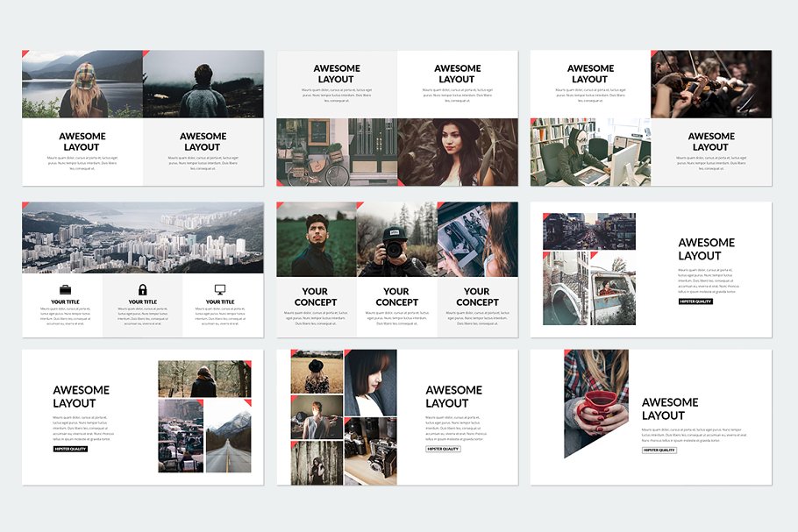Click Hipster Quality button beside Venice bridge photos

pyautogui.click(x=695, y=301)
